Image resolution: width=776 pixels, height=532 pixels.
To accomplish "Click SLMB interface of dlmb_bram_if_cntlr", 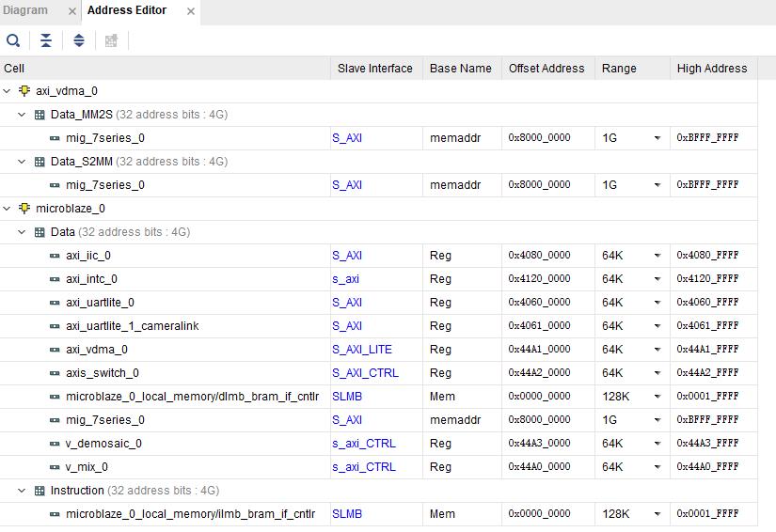I will 347,397.
